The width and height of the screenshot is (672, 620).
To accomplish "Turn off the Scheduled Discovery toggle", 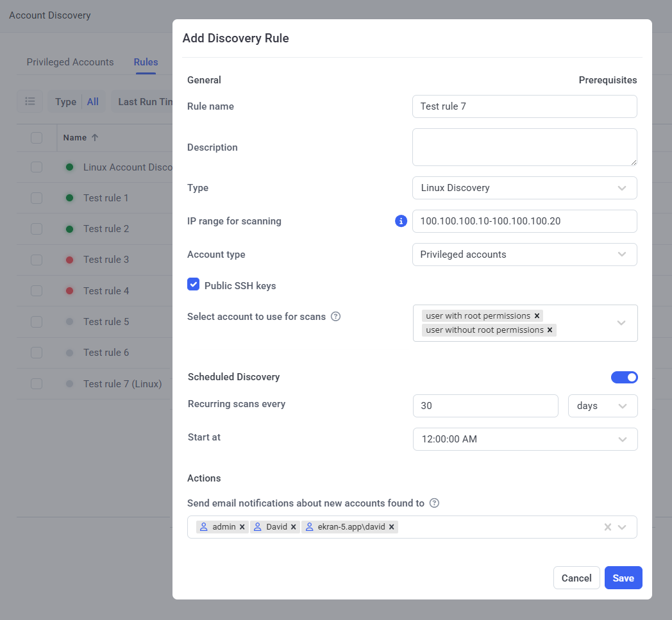I will pos(624,377).
